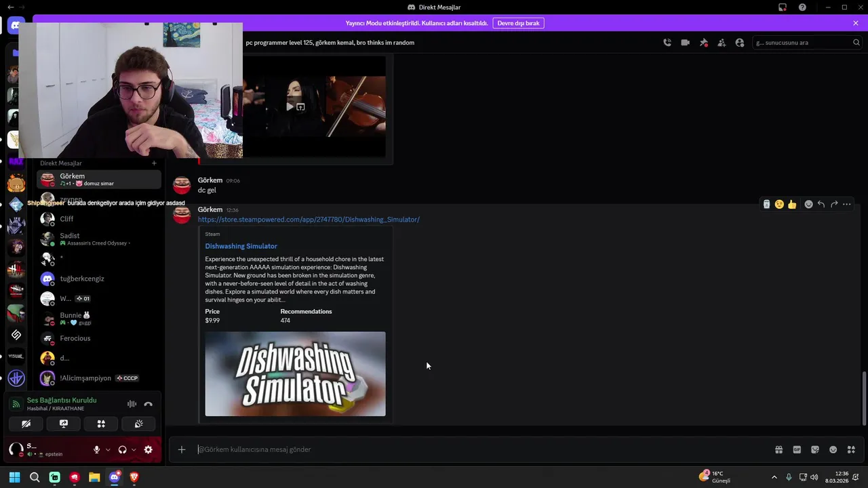Open the conversation with Bunnie
This screenshot has height=488, width=868.
click(x=99, y=319)
